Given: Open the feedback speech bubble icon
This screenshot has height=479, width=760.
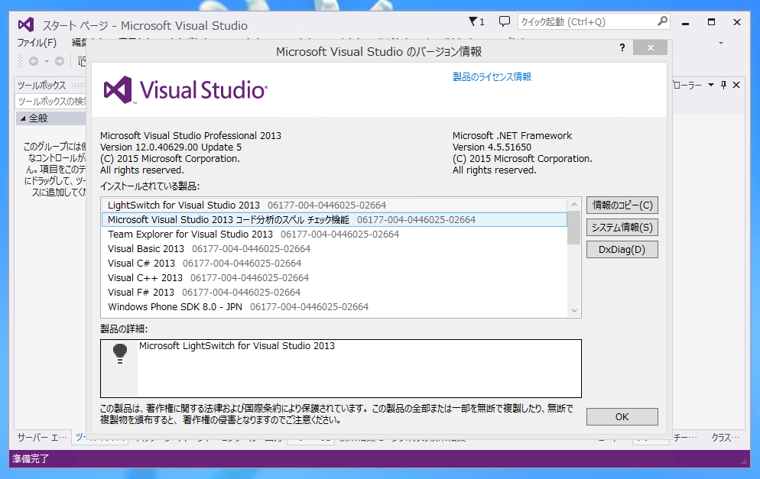Looking at the screenshot, I should [x=505, y=21].
